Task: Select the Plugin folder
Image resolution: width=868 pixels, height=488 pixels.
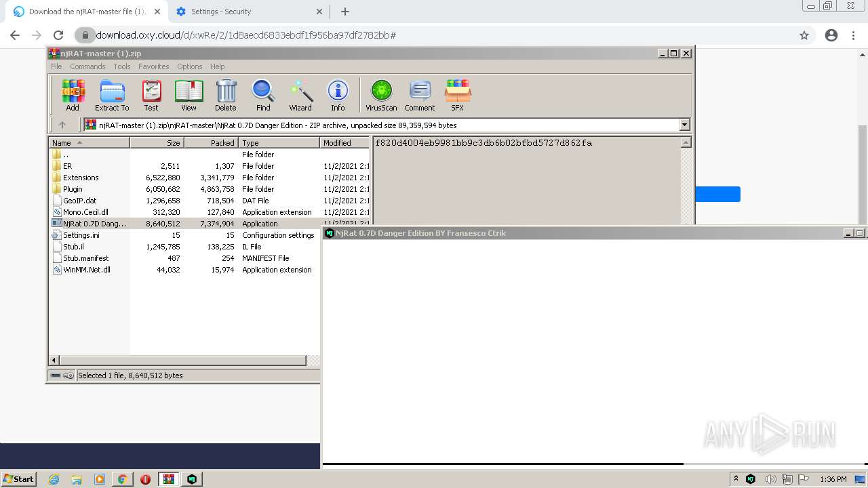Action: pos(209,189)
